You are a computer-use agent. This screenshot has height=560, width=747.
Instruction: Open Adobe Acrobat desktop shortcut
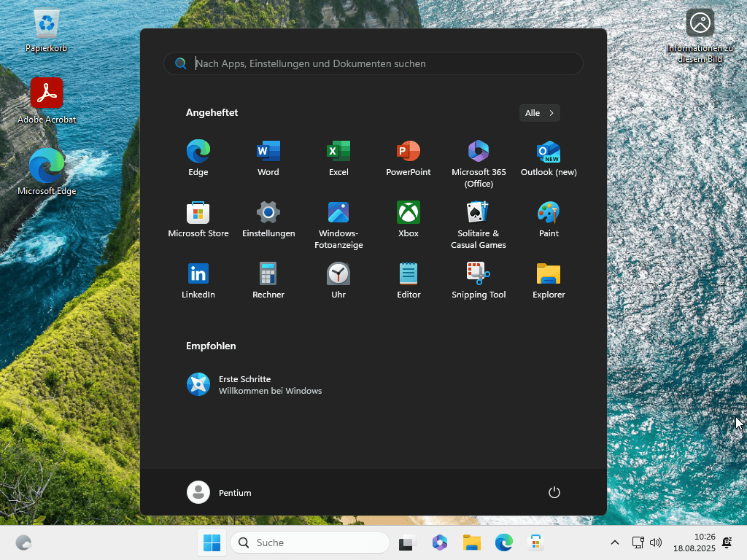(47, 93)
